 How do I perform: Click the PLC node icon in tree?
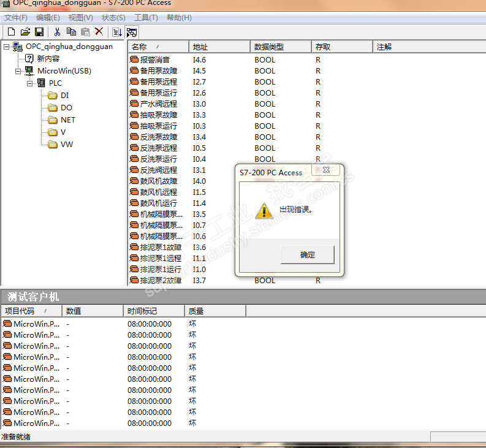coord(41,83)
